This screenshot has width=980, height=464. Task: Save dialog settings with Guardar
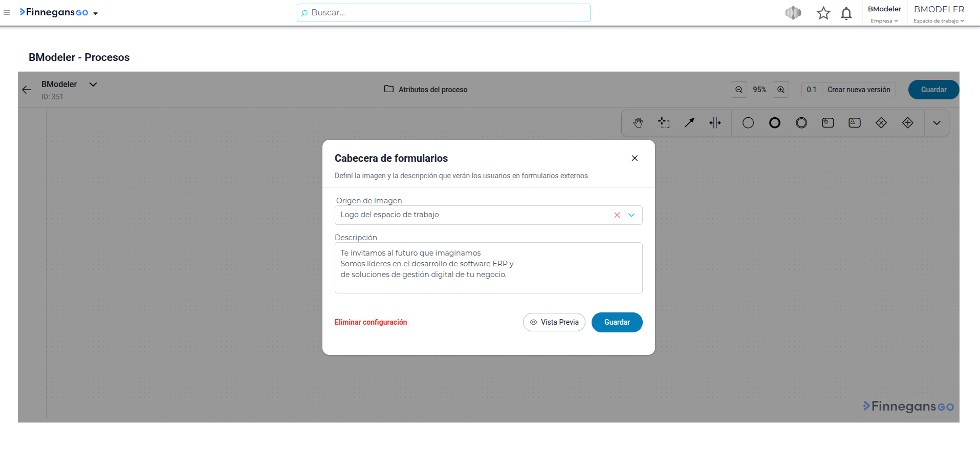[617, 322]
